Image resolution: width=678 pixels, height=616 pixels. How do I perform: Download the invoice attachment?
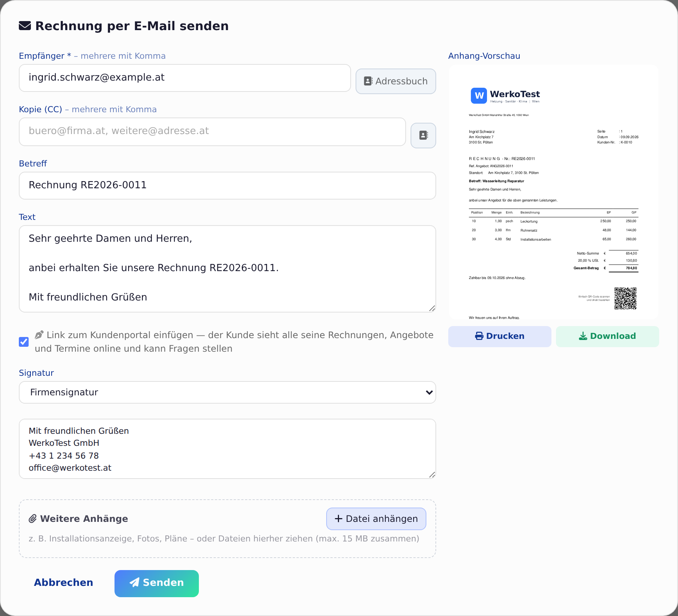[x=607, y=336]
